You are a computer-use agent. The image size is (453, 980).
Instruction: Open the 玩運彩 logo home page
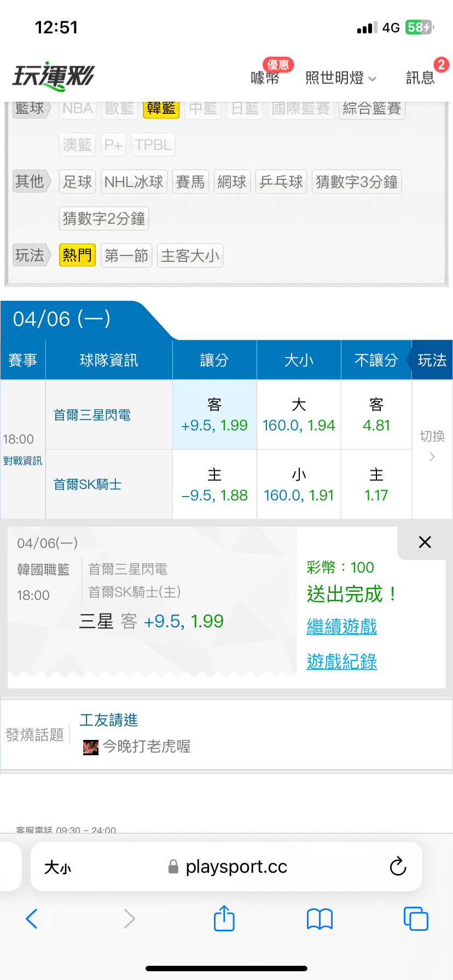[x=54, y=75]
